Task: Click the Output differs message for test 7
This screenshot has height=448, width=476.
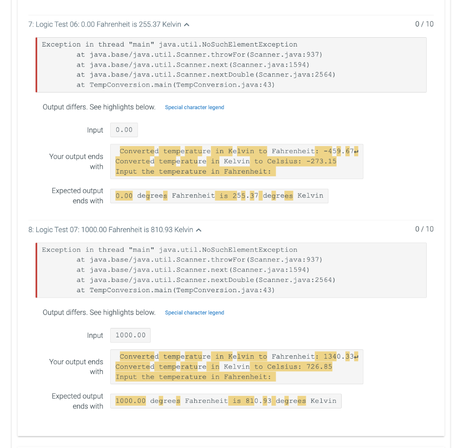Action: pos(99,107)
